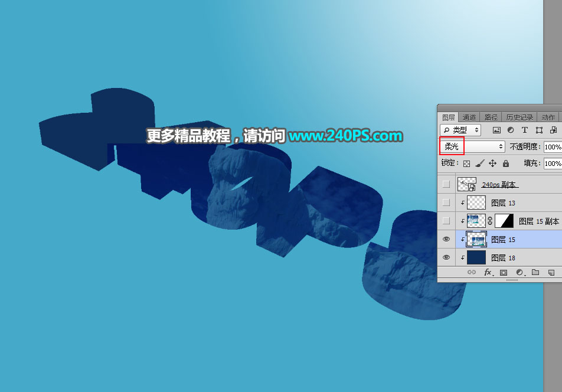Show the 图层 15 副本 layer
The image size is (562, 392).
[x=446, y=221]
